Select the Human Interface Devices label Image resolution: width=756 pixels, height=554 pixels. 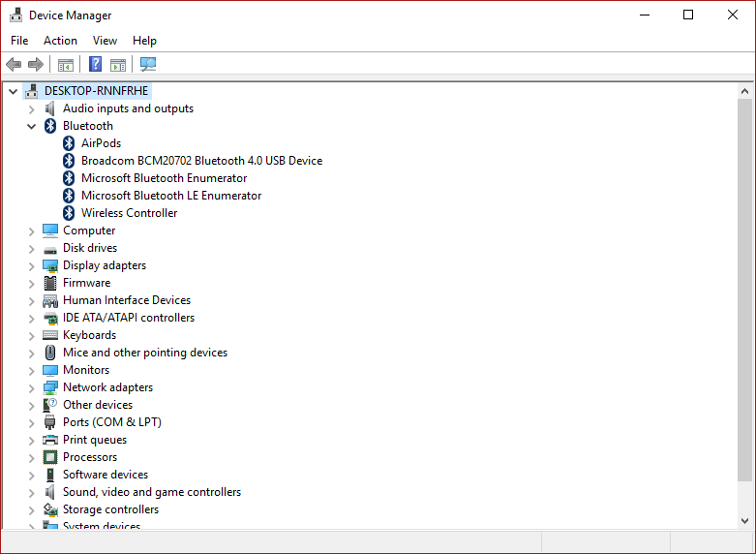[x=127, y=300]
